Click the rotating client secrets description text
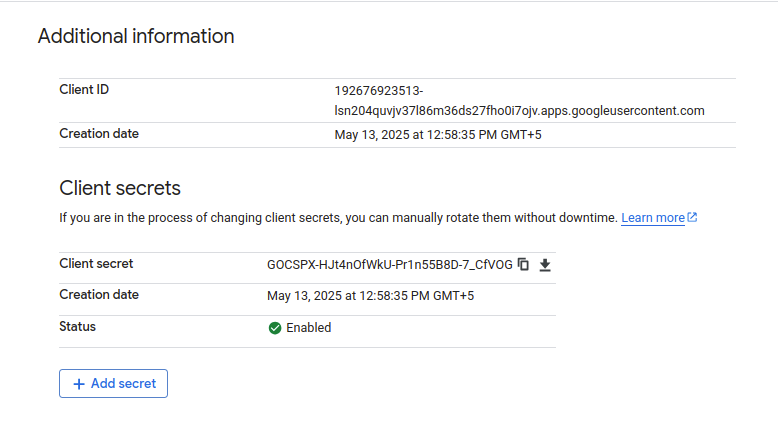778x445 pixels. point(338,218)
